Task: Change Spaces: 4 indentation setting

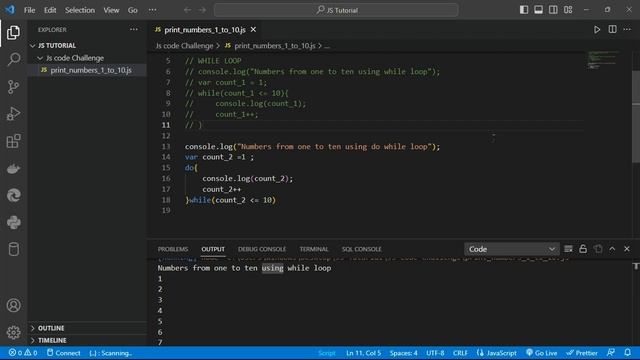Action: click(403, 353)
